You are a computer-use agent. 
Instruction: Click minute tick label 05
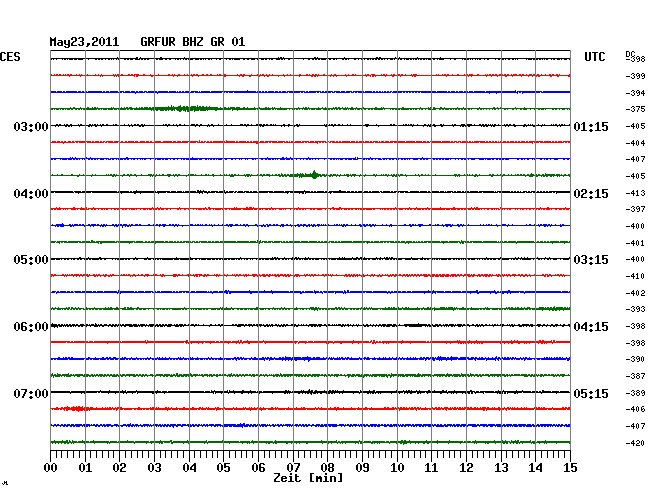click(x=223, y=468)
